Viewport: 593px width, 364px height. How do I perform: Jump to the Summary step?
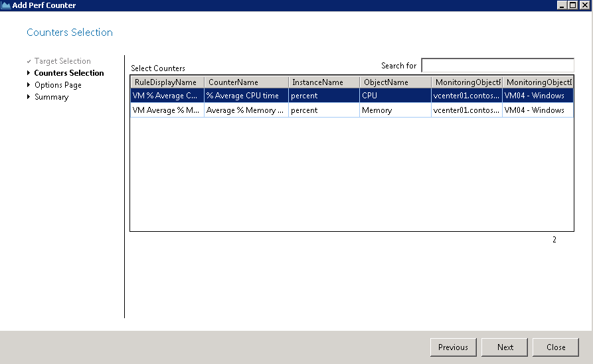click(x=51, y=97)
